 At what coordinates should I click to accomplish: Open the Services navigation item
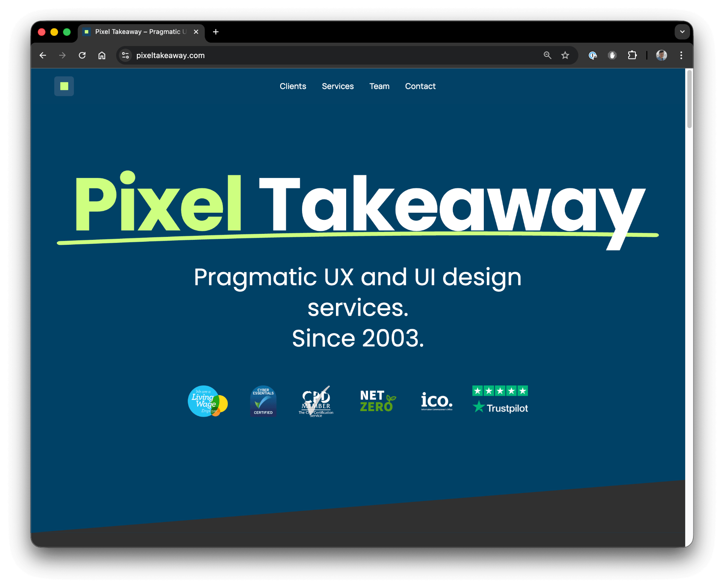tap(337, 86)
